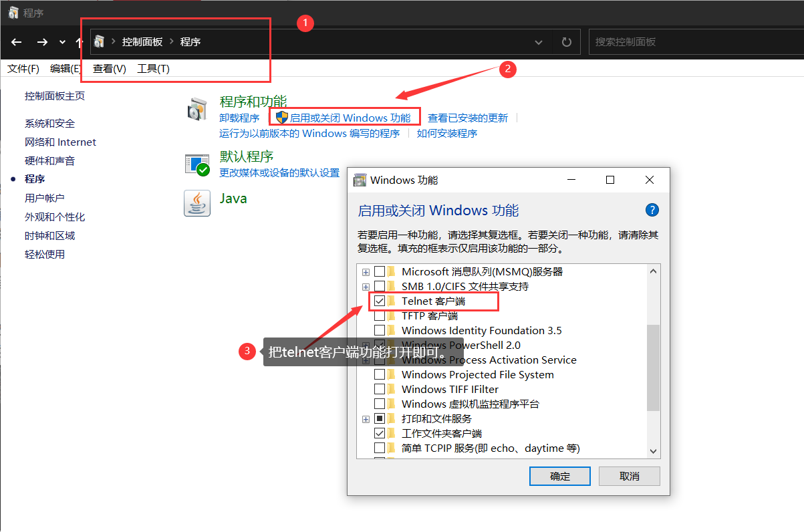Check the Microsoft 消息队列(MSMQ)服务器 checkbox
The height and width of the screenshot is (532, 804).
tap(380, 271)
